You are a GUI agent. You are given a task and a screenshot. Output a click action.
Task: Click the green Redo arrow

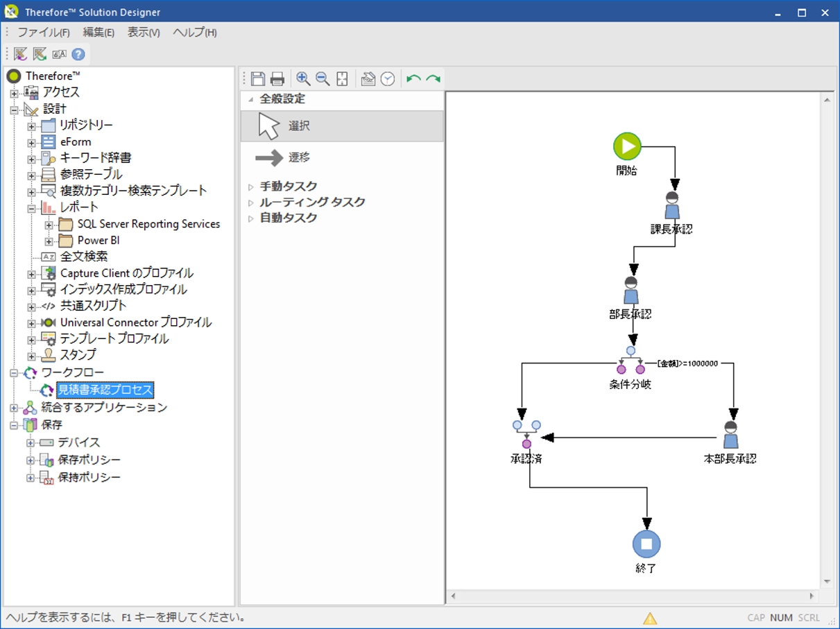click(434, 78)
